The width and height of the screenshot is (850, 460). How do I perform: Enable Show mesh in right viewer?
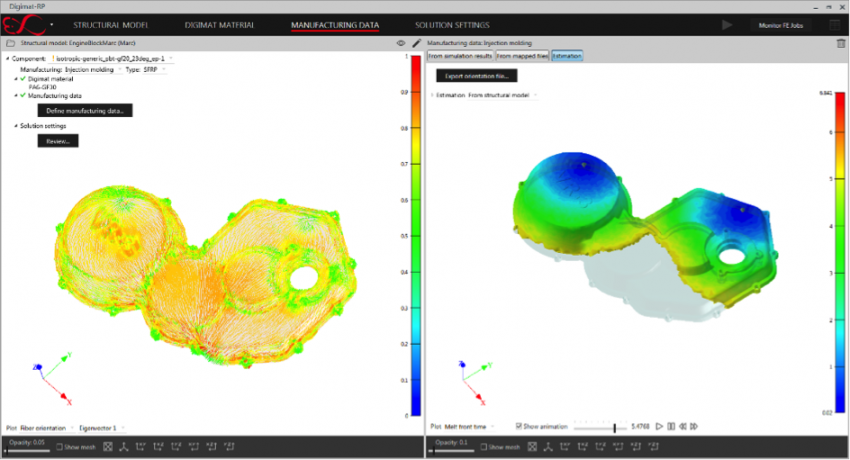[x=484, y=447]
